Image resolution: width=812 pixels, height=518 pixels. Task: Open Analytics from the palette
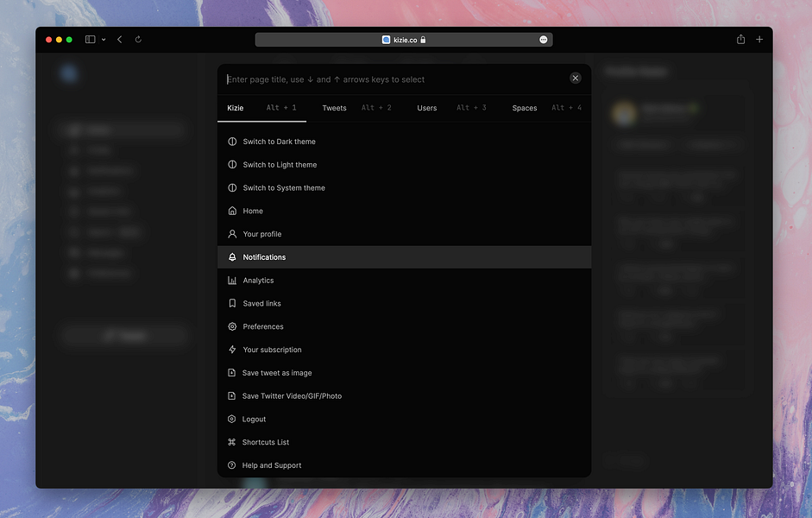[404, 281]
